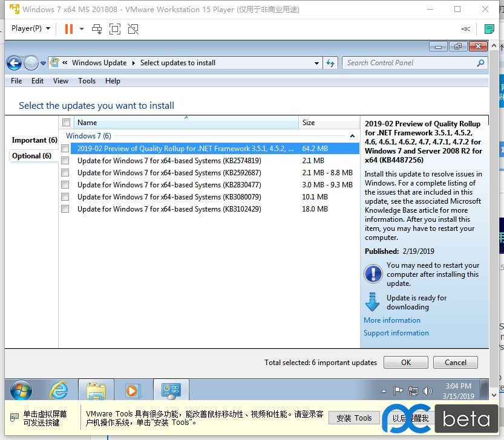Click OK to install selected updates

[405, 362]
